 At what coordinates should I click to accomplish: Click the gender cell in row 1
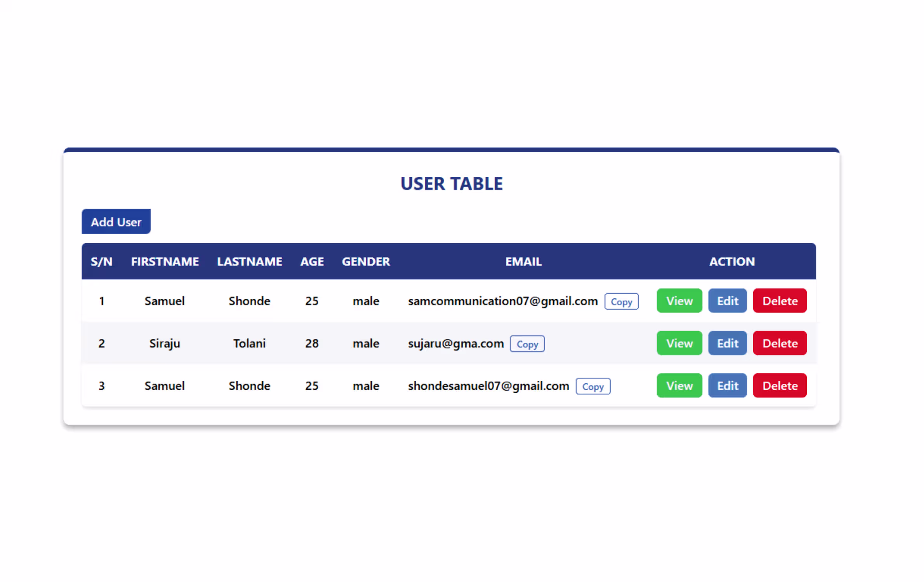pyautogui.click(x=366, y=301)
